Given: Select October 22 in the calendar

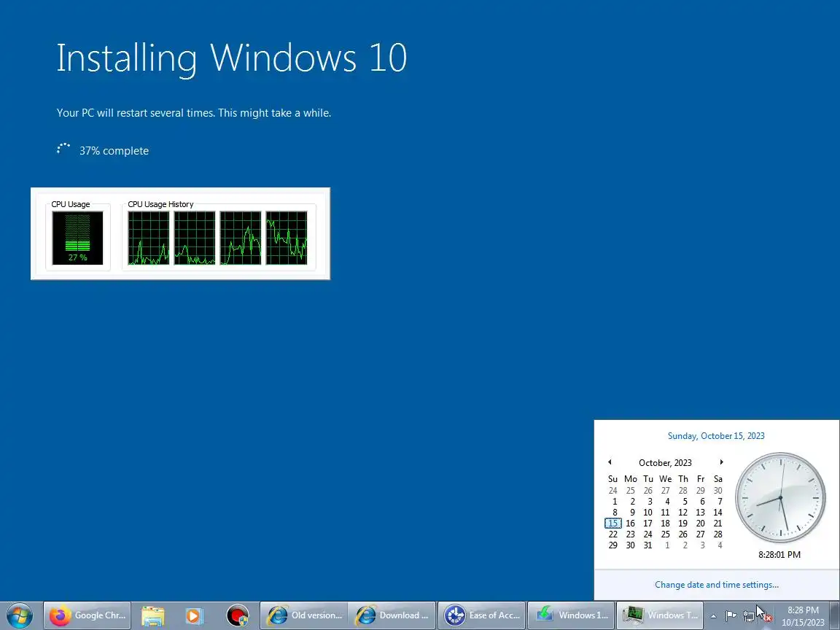Looking at the screenshot, I should (613, 534).
